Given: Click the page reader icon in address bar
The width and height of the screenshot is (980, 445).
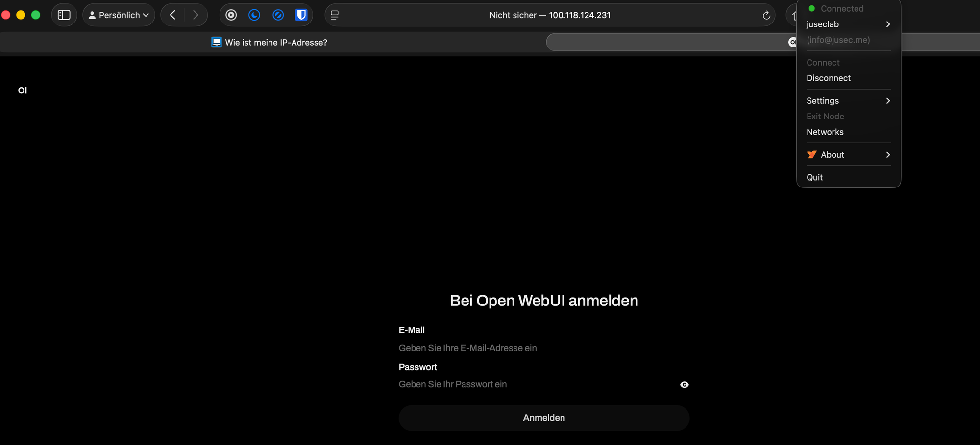Looking at the screenshot, I should coord(335,15).
